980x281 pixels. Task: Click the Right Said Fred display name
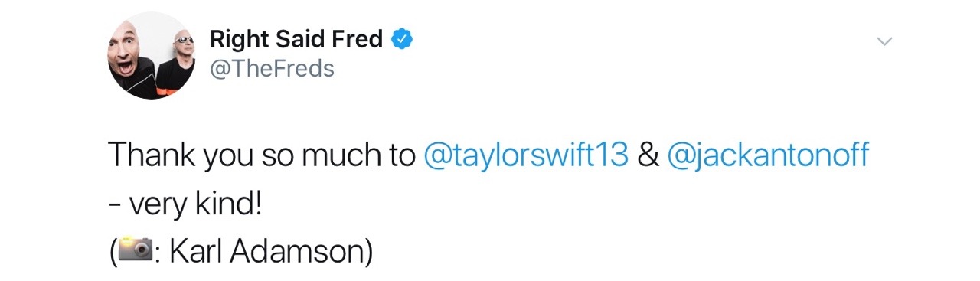[x=296, y=38]
